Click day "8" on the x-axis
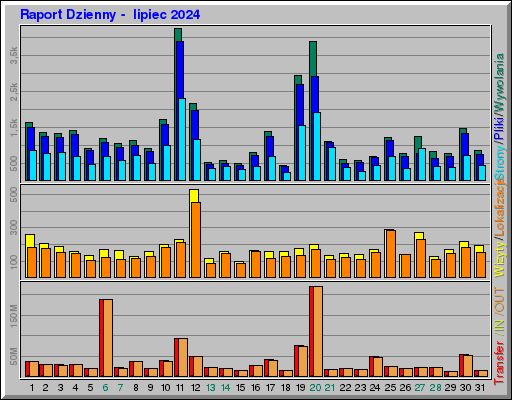 [x=136, y=388]
